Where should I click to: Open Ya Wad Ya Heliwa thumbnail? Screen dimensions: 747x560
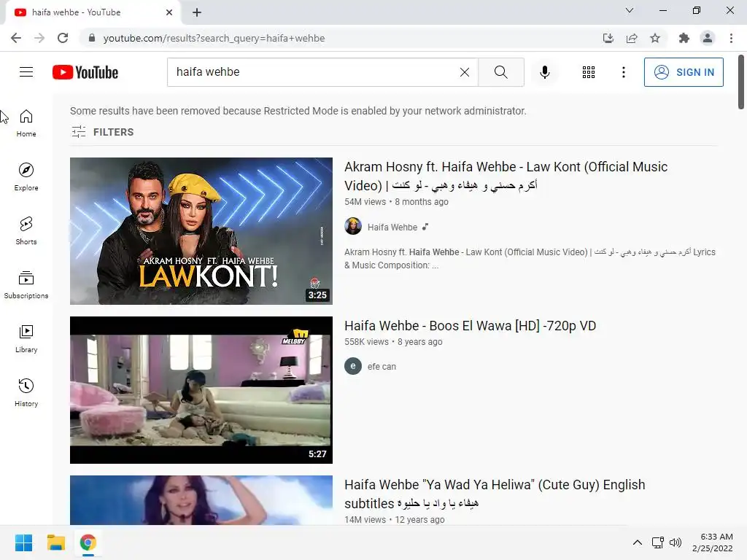tap(201, 500)
